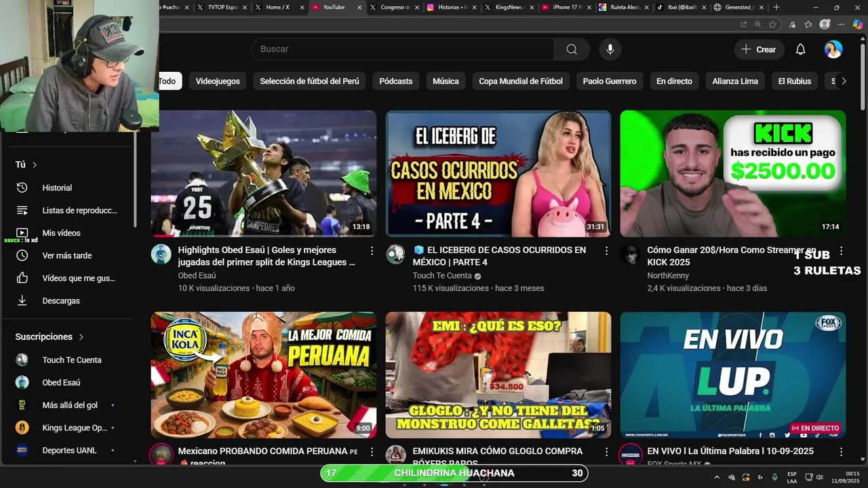
Task: Show more filter chips with arrow
Action: (x=844, y=81)
